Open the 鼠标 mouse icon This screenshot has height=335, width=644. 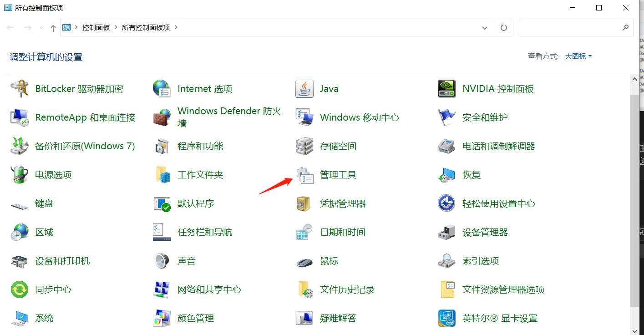pos(304,262)
